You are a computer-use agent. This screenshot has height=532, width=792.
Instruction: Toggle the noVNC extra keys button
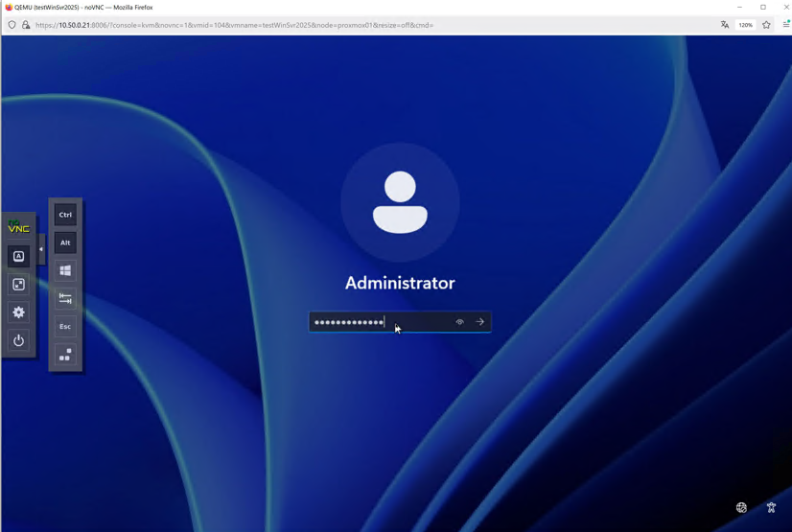(18, 256)
